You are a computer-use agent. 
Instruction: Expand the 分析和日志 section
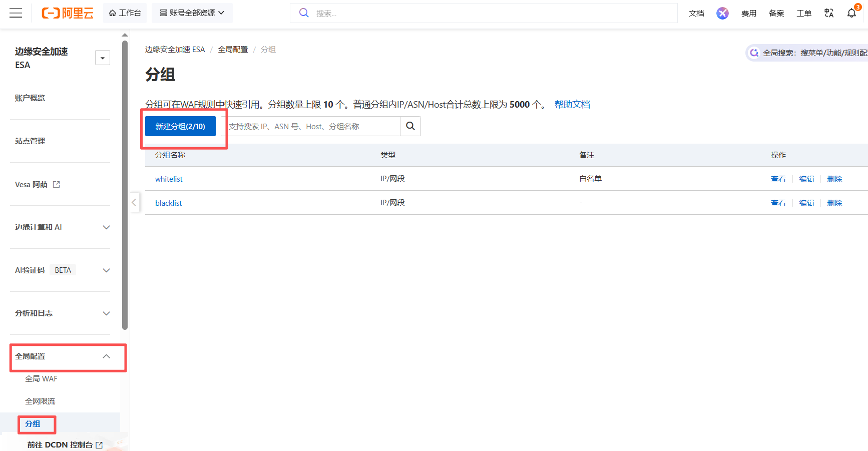[x=63, y=313]
